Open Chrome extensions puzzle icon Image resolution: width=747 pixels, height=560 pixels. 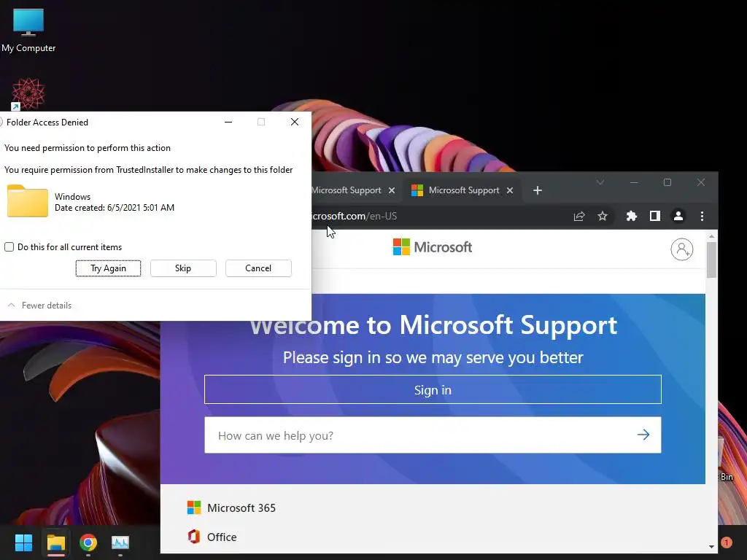pyautogui.click(x=631, y=216)
